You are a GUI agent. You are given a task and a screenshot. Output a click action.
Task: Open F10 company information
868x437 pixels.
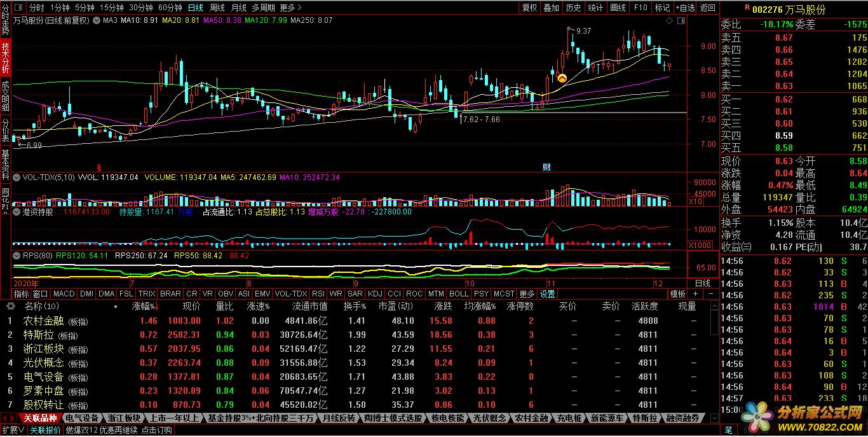point(641,8)
